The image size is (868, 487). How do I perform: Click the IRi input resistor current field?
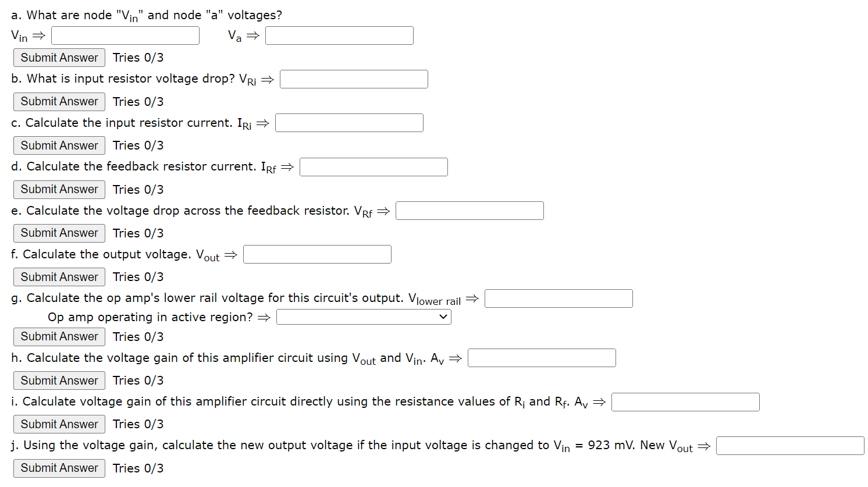(349, 122)
